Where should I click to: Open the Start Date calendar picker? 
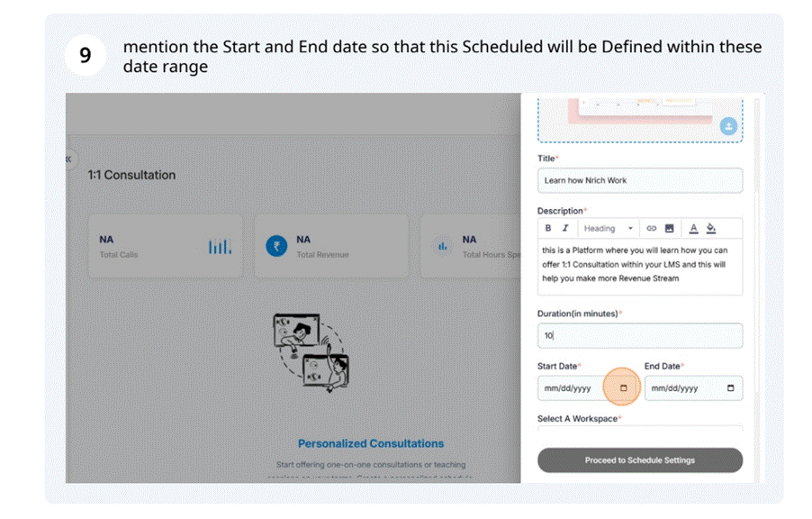pyautogui.click(x=623, y=388)
